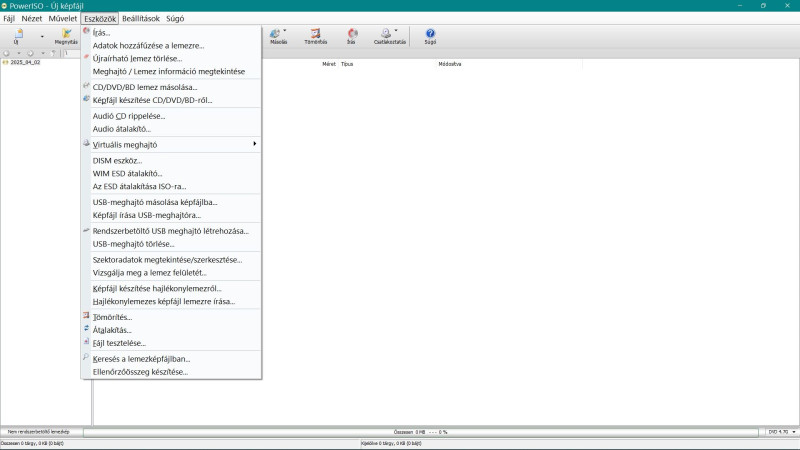The height and width of the screenshot is (450, 800).
Task: Open the Művelet menu
Action: pos(63,18)
